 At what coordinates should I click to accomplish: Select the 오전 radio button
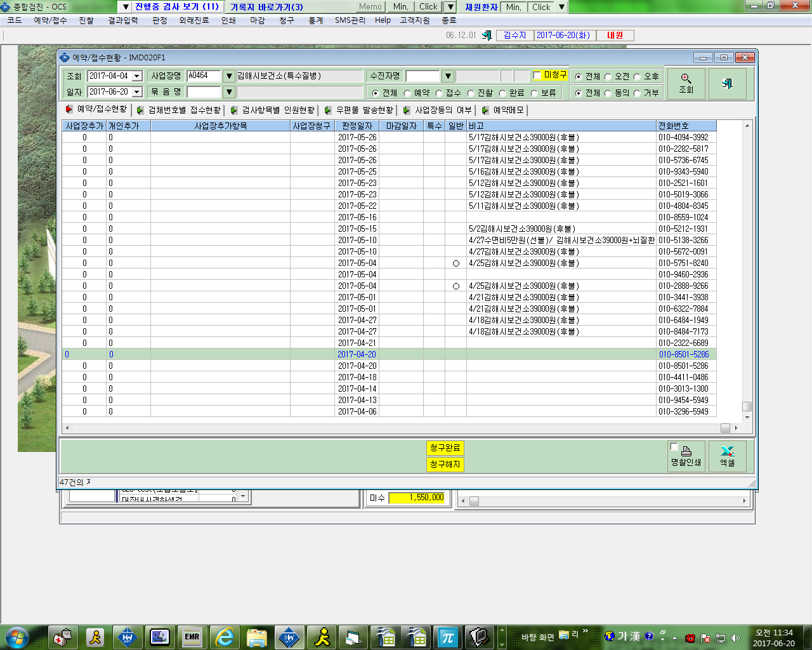[x=608, y=77]
